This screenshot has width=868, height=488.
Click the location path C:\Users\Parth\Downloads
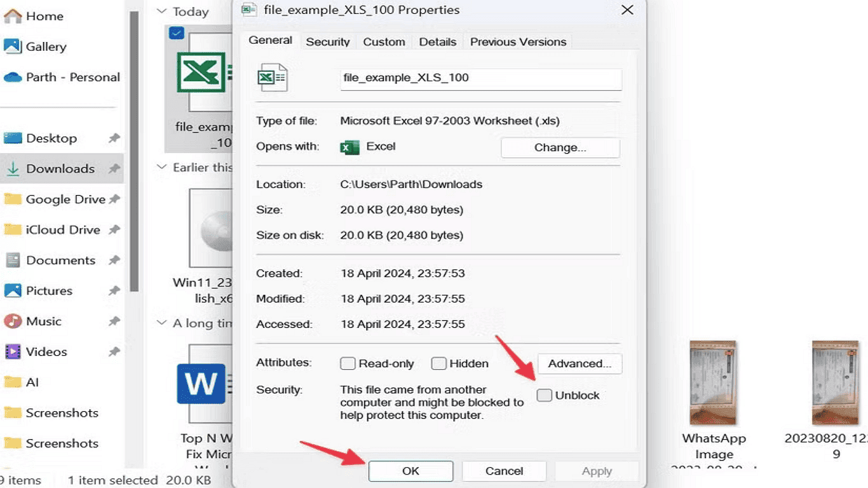[411, 184]
